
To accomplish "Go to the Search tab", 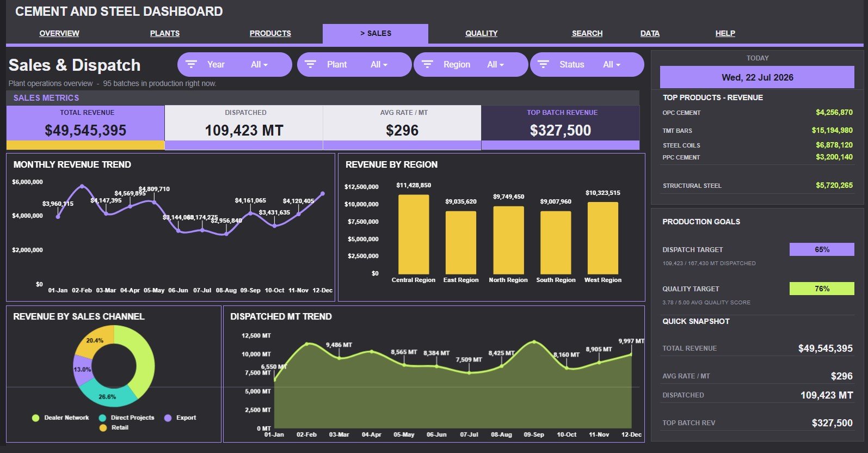I will tap(587, 33).
